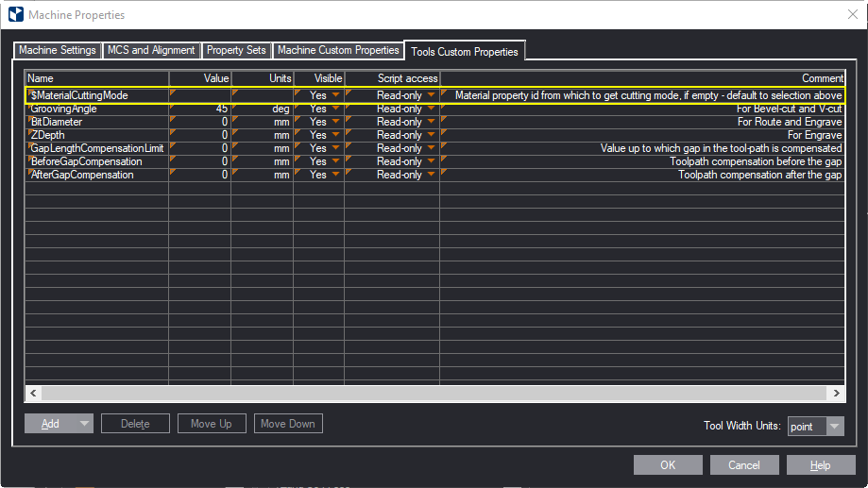Open Visible dropdown for GroovingAngle row
868x488 pixels.
(x=334, y=109)
